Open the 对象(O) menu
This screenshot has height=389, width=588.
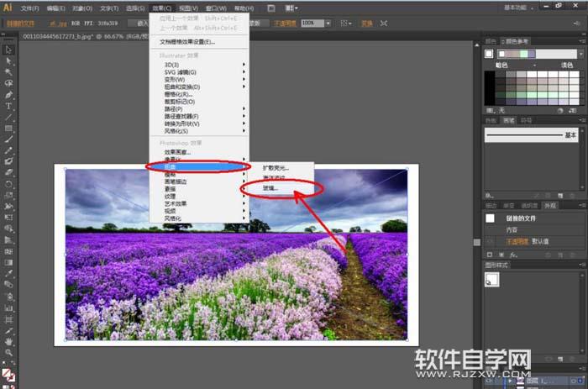pyautogui.click(x=82, y=8)
